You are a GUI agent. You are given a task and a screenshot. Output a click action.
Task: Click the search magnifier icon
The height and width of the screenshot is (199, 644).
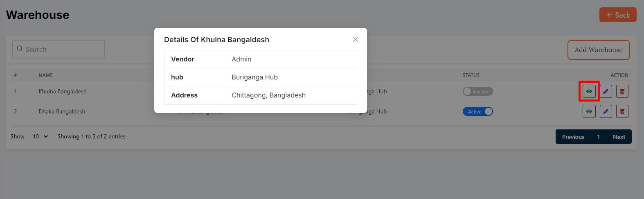point(20,49)
